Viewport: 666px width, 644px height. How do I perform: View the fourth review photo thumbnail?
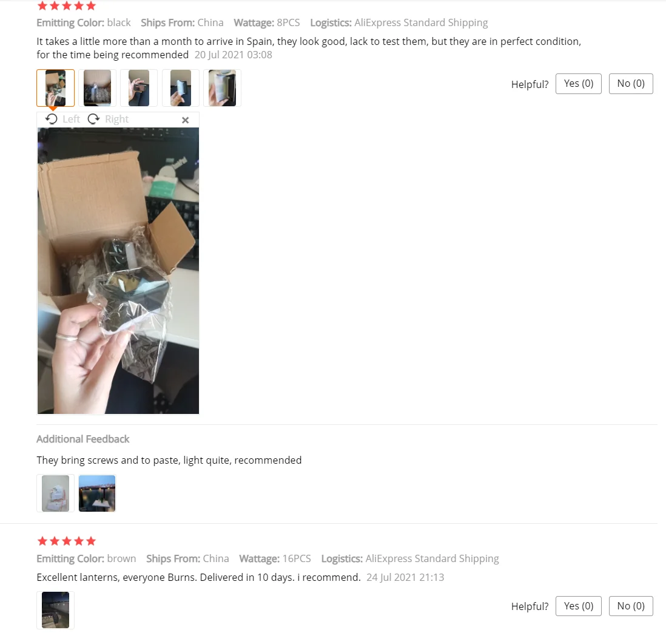181,88
